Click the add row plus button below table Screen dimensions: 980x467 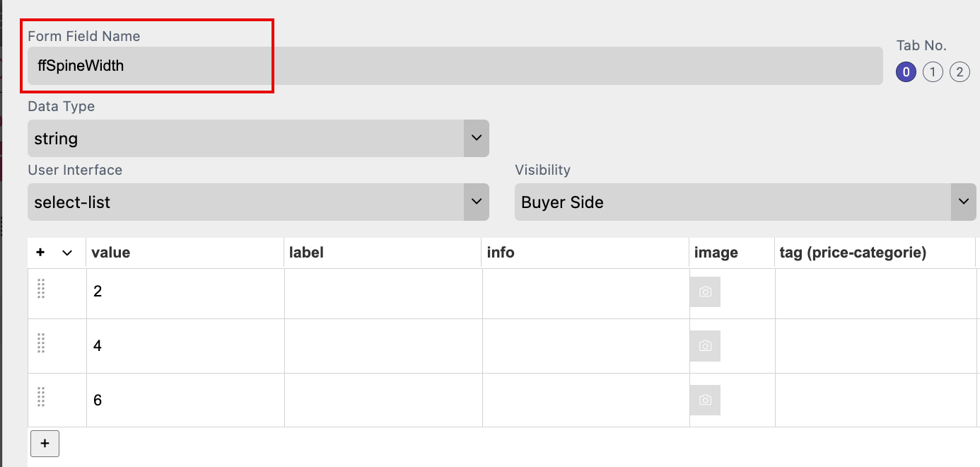(45, 444)
